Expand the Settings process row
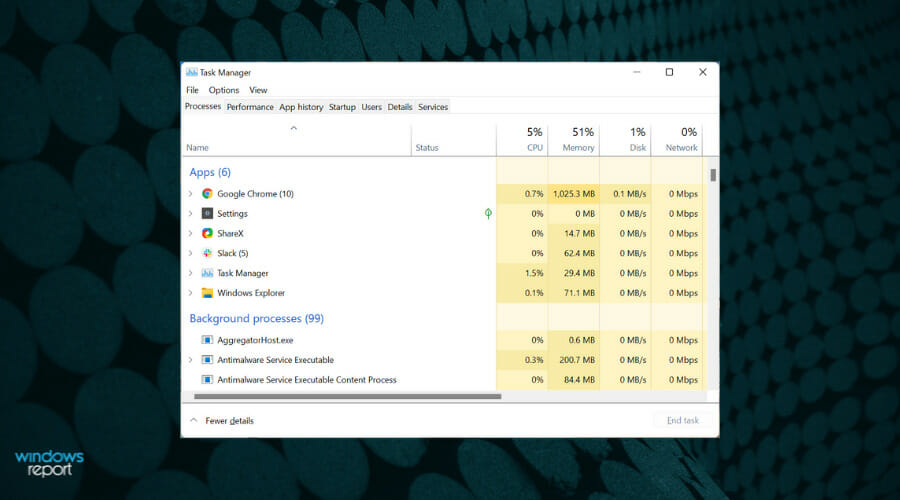 click(191, 214)
